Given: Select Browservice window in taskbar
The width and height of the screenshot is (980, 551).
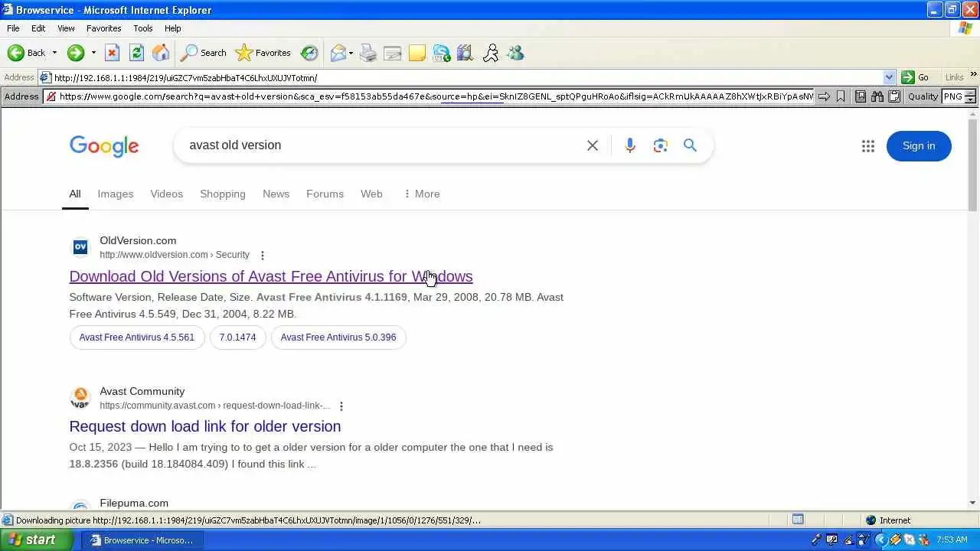Looking at the screenshot, I should pyautogui.click(x=141, y=540).
